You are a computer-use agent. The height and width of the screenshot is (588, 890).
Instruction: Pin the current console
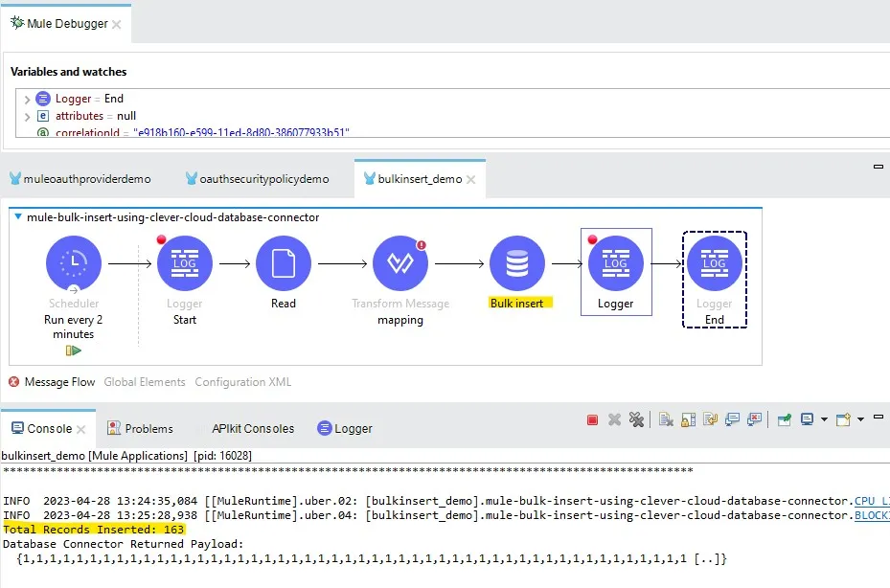[785, 420]
